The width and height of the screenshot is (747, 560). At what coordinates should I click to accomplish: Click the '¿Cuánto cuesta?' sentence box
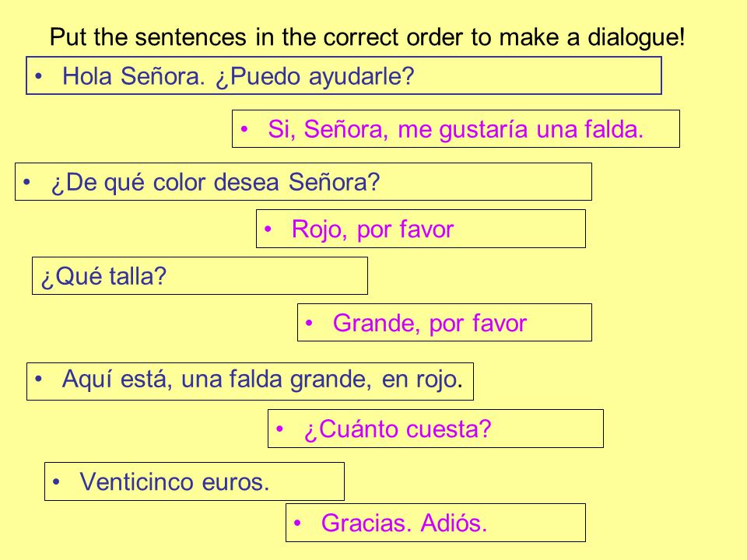click(x=436, y=429)
